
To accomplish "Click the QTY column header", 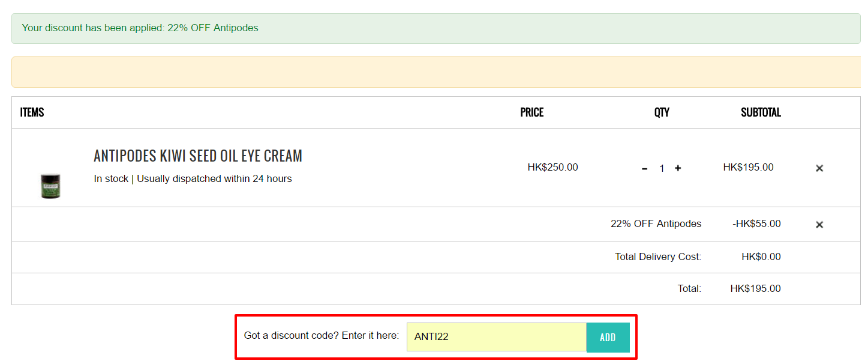I will click(662, 112).
